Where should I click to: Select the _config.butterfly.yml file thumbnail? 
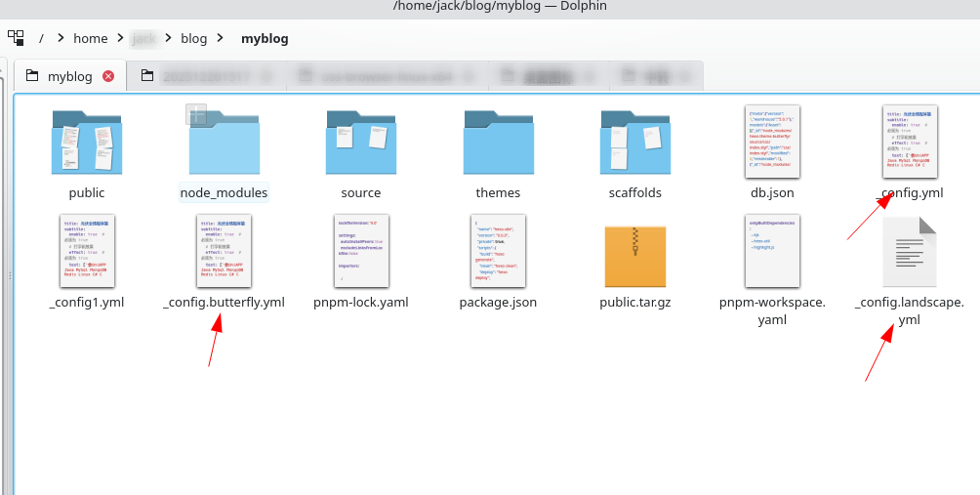coord(224,252)
